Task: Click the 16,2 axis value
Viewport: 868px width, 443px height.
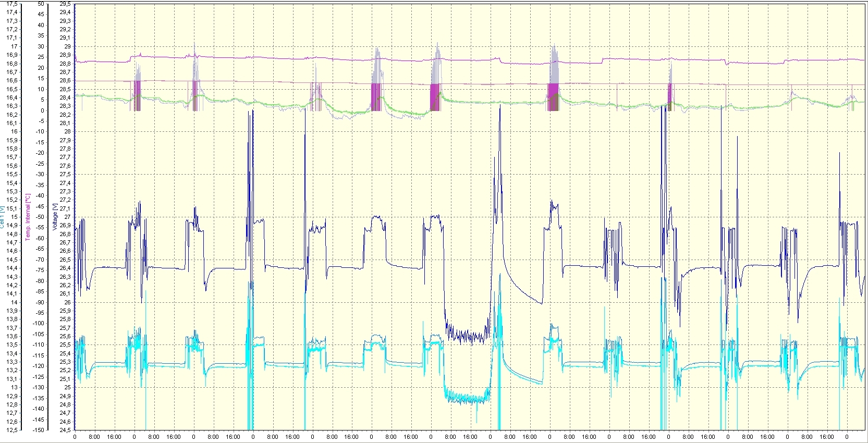Action: 11,115
